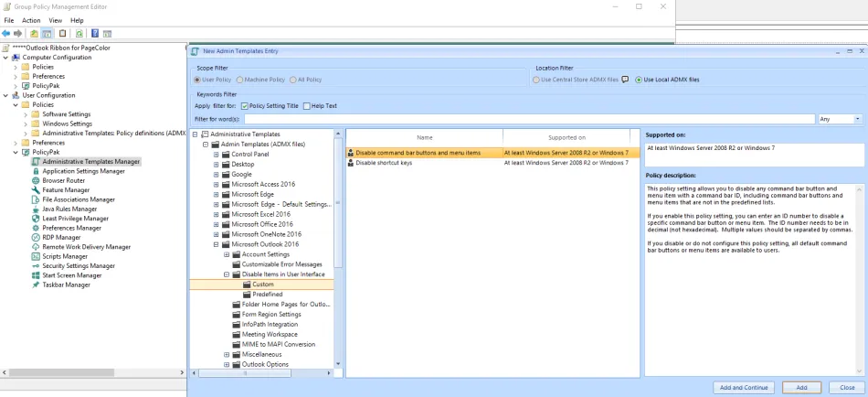
Task: Click the speech bubble icon beside Central Store
Action: click(625, 80)
